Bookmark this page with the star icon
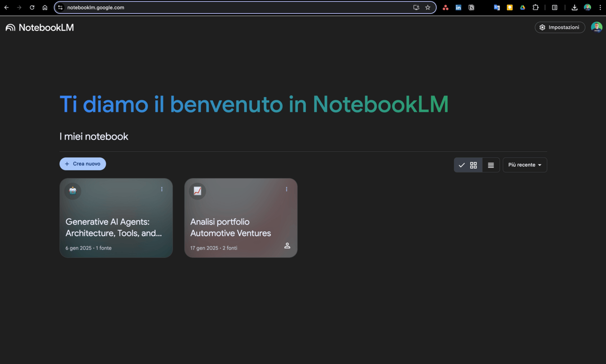The height and width of the screenshot is (364, 606). coord(428,7)
